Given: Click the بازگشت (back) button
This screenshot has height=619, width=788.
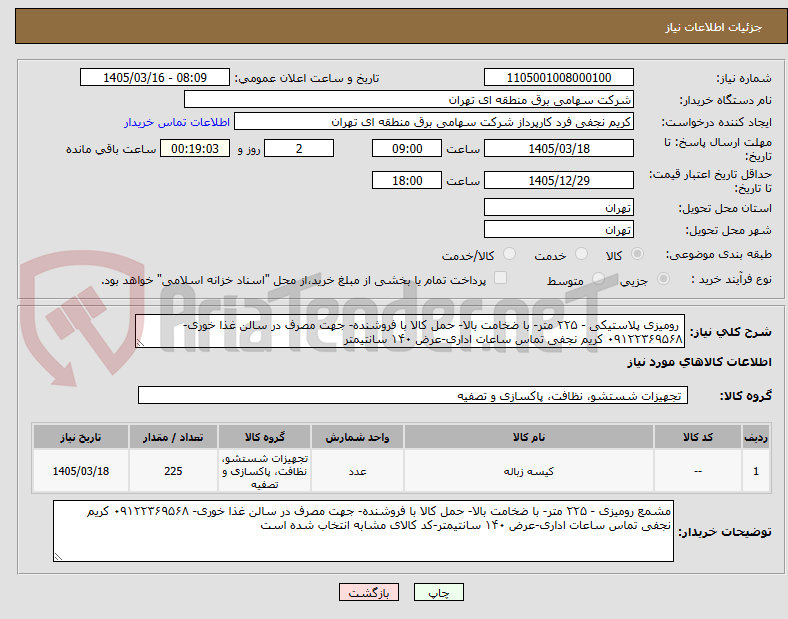Looking at the screenshot, I should coord(369,592).
